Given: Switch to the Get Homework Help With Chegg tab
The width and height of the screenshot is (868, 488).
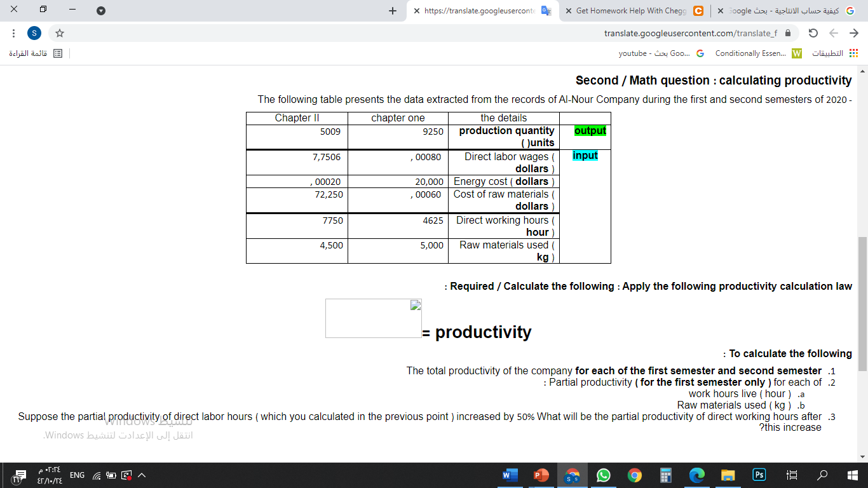Looking at the screenshot, I should point(634,11).
